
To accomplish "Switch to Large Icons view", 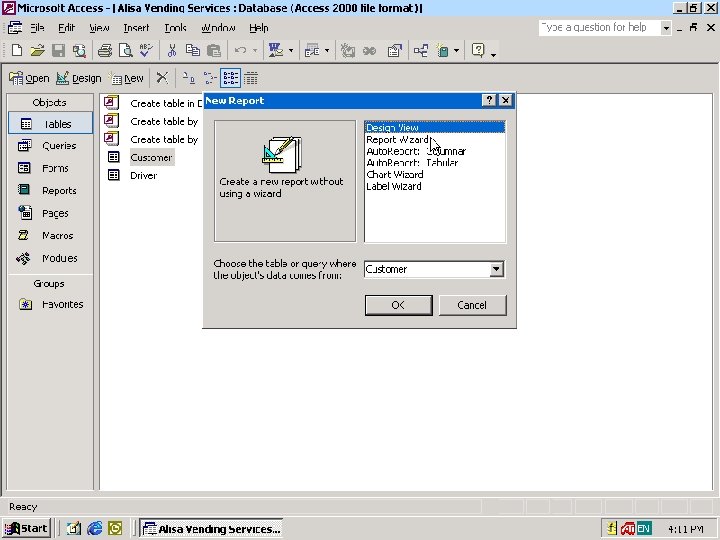I will 188,78.
